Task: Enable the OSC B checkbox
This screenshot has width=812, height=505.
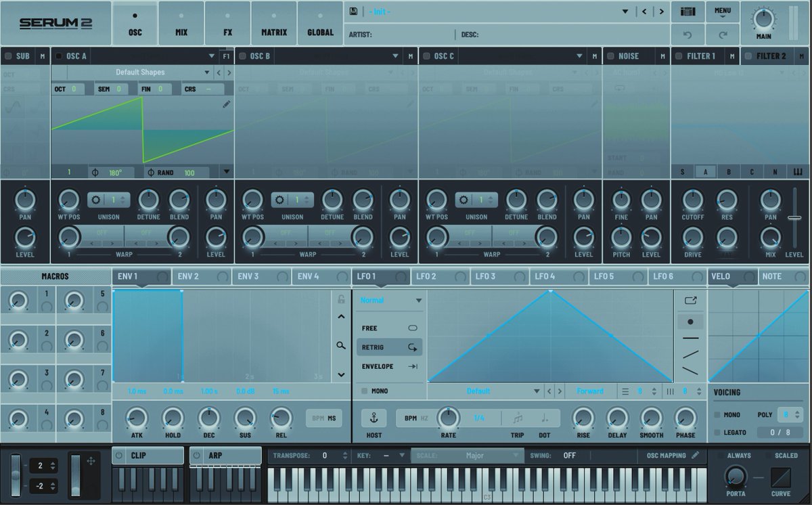Action: point(243,56)
